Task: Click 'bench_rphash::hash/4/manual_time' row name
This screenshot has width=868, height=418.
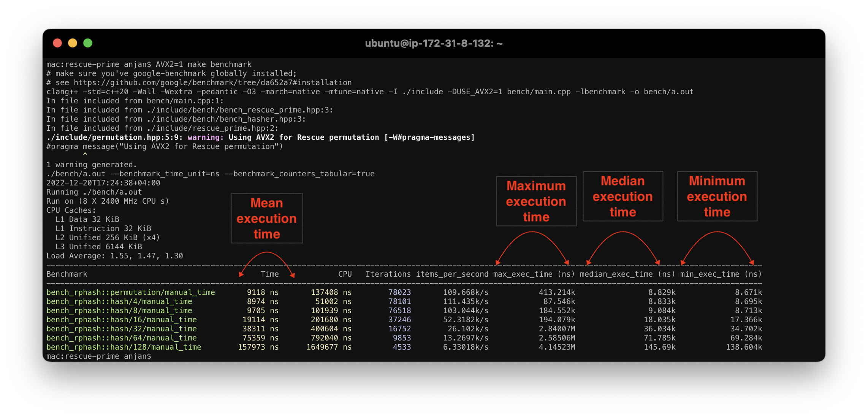Action: point(119,301)
